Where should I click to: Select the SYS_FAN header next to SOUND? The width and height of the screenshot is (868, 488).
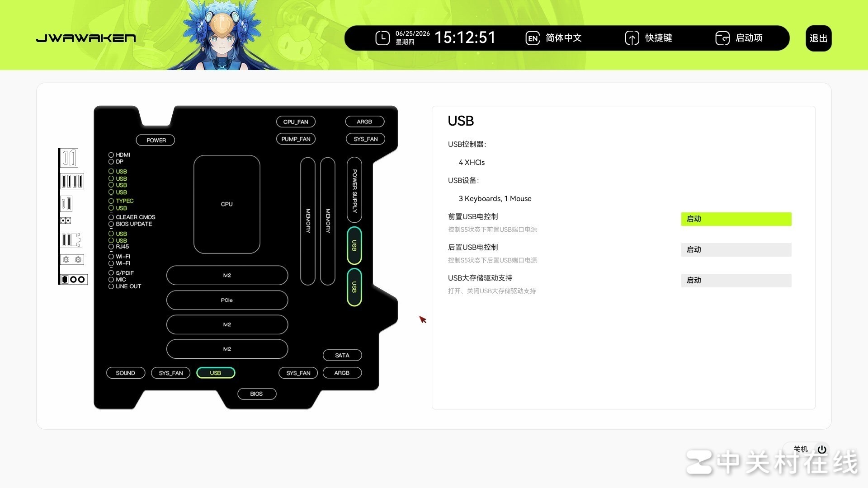pyautogui.click(x=171, y=373)
